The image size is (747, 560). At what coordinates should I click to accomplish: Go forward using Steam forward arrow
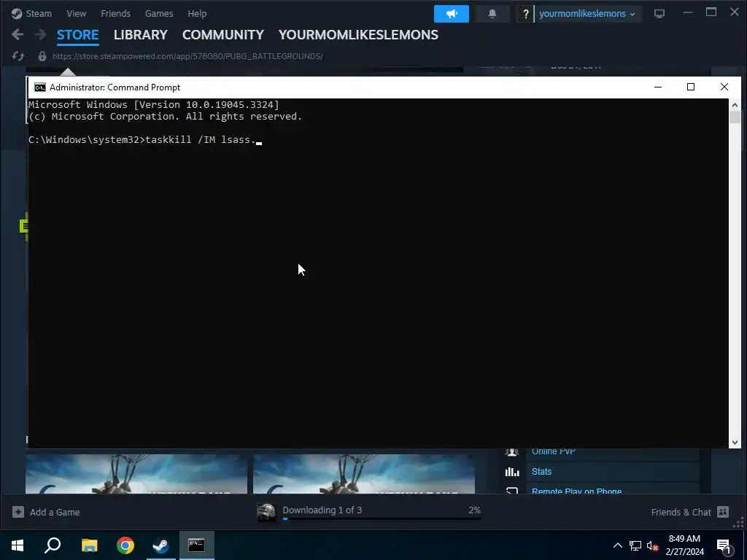click(41, 34)
